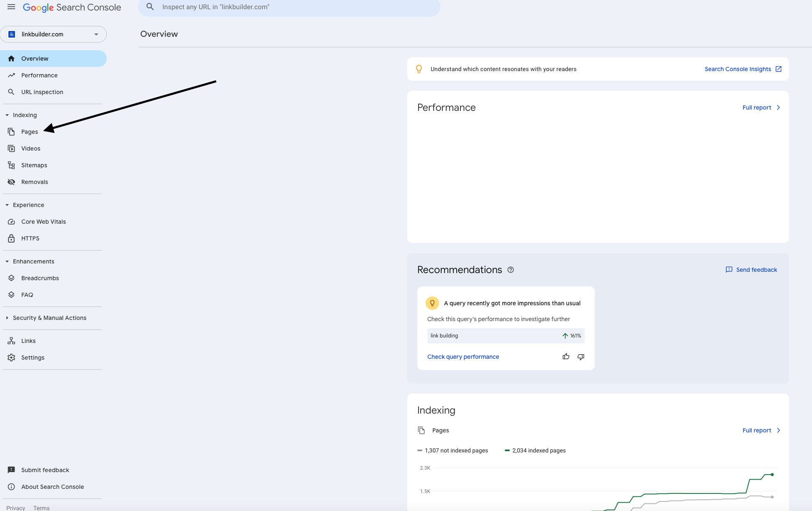Expand Security & Manual Actions section
The width and height of the screenshot is (812, 511).
tap(7, 318)
